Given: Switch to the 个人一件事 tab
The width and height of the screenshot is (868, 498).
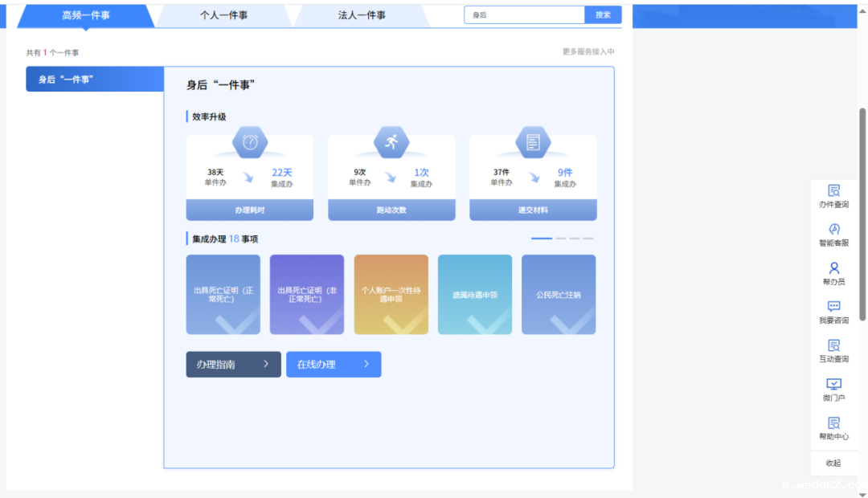Looking at the screenshot, I should pyautogui.click(x=224, y=15).
